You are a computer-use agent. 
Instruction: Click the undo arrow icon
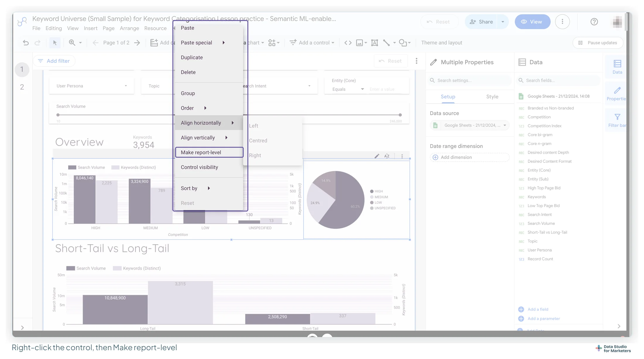[x=26, y=43]
